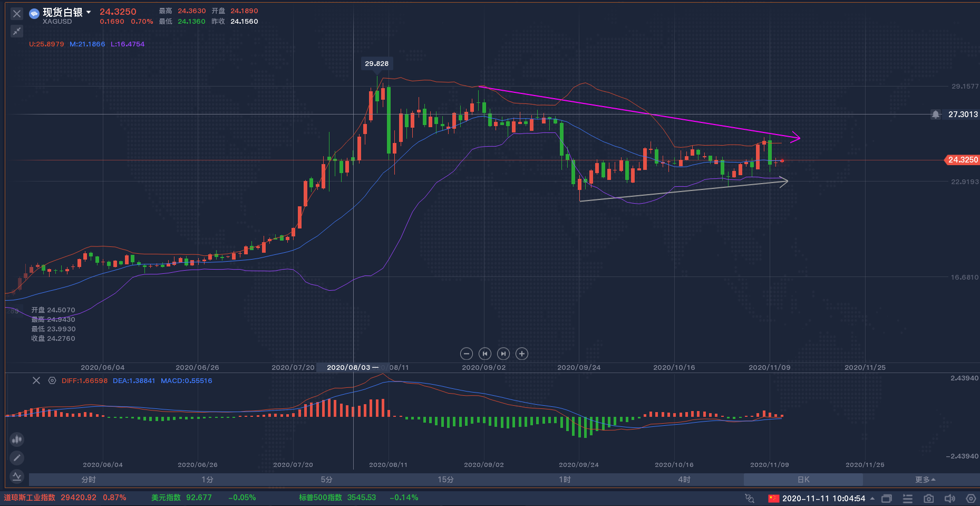
Task: Click the DEA:1.38841 indicator value
Action: pos(134,380)
